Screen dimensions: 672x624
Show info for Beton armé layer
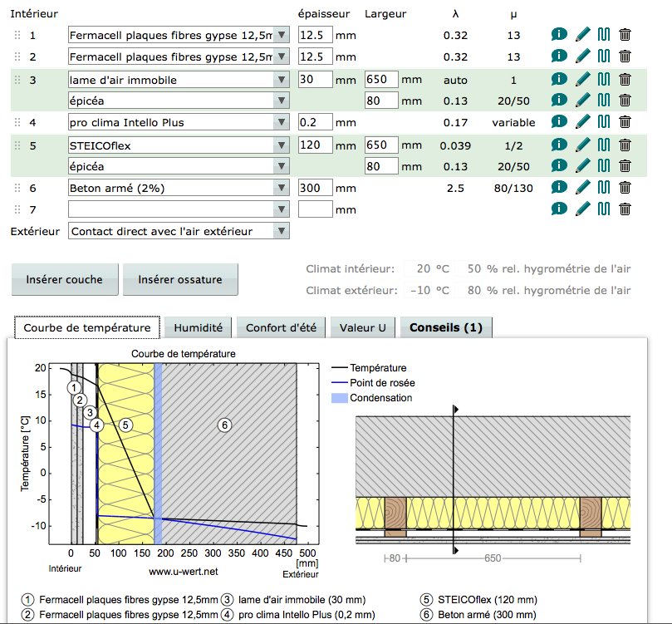(x=559, y=187)
